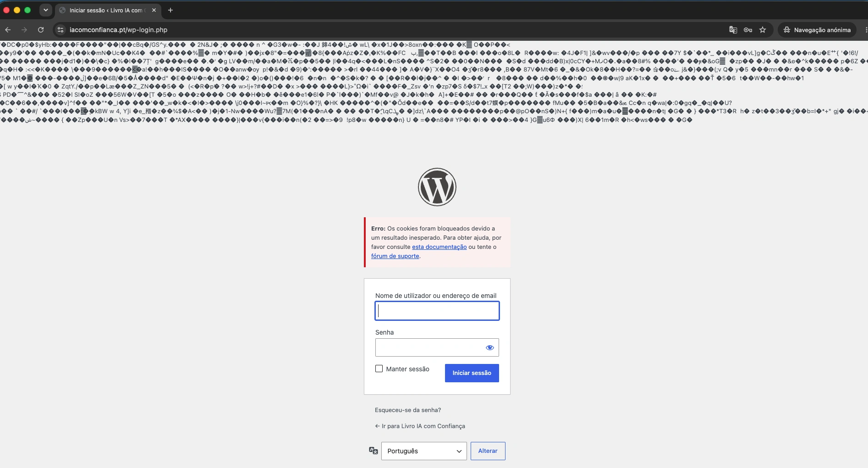Reload the page with refresh icon
Viewport: 868px width, 468px height.
coord(41,30)
